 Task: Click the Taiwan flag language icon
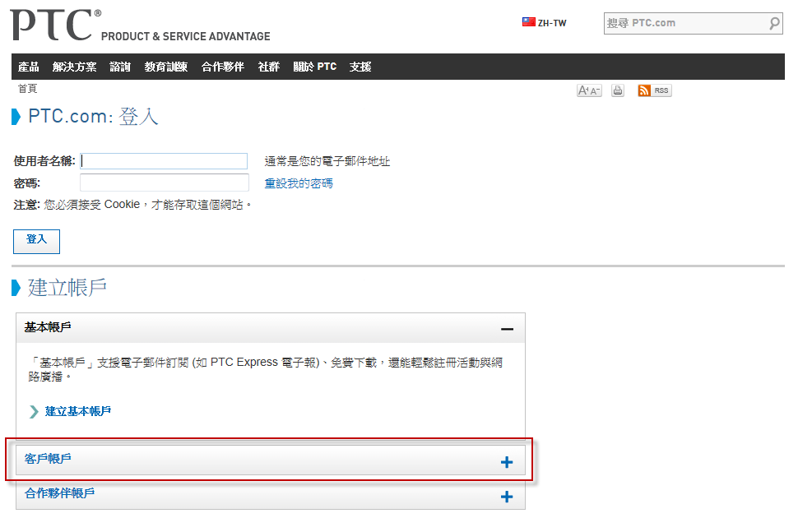point(529,22)
